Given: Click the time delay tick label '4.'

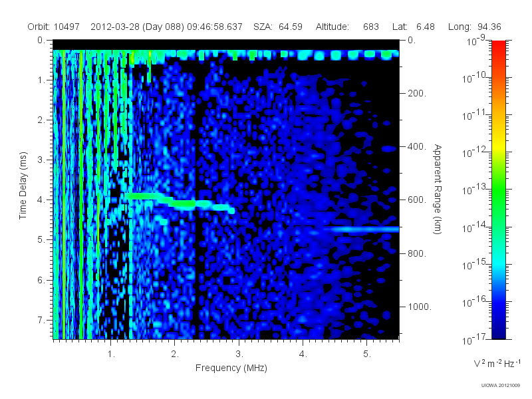Looking at the screenshot, I should (41, 200).
